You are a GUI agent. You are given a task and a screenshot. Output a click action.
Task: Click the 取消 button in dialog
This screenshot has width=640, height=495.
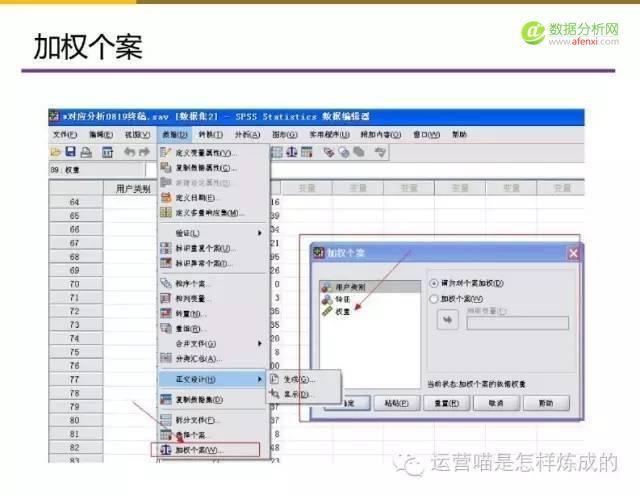click(496, 403)
